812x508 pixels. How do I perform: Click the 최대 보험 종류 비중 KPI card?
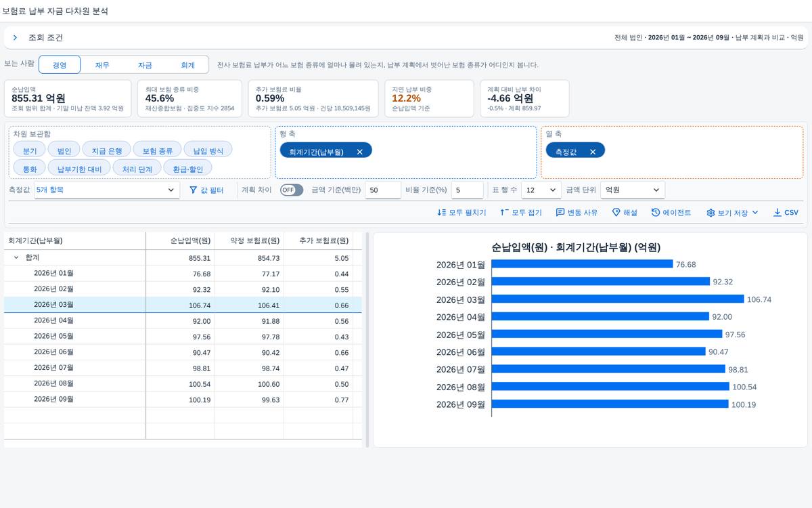[189, 98]
